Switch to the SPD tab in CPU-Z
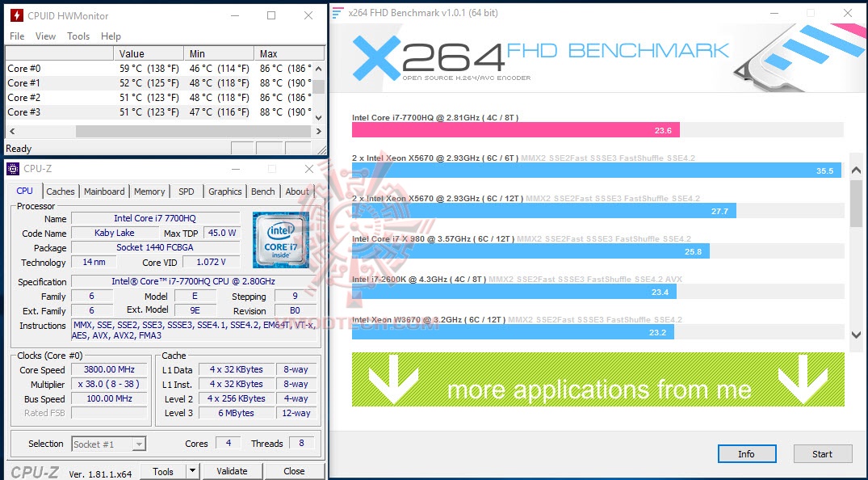Image resolution: width=868 pixels, height=480 pixels. pos(186,192)
